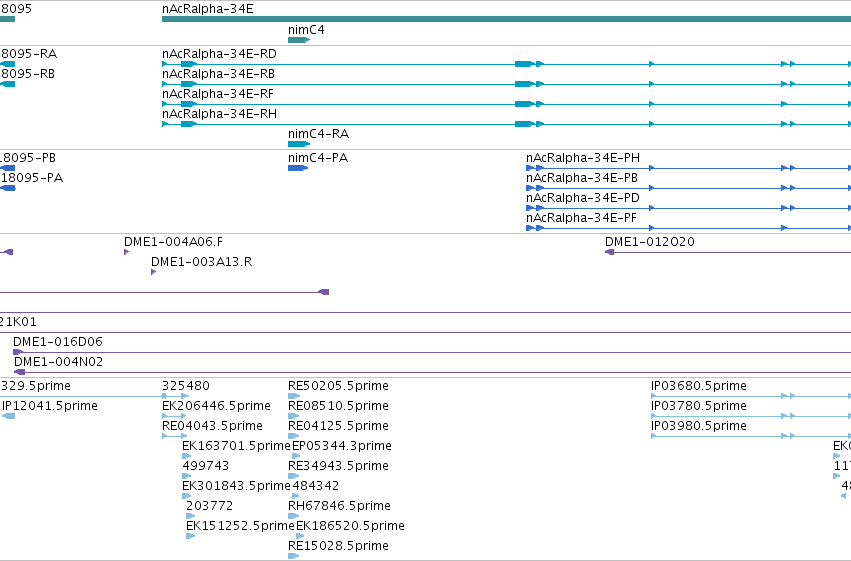Click the nAcRalpha-34E gene span bar
The height and width of the screenshot is (561, 851).
click(x=506, y=20)
